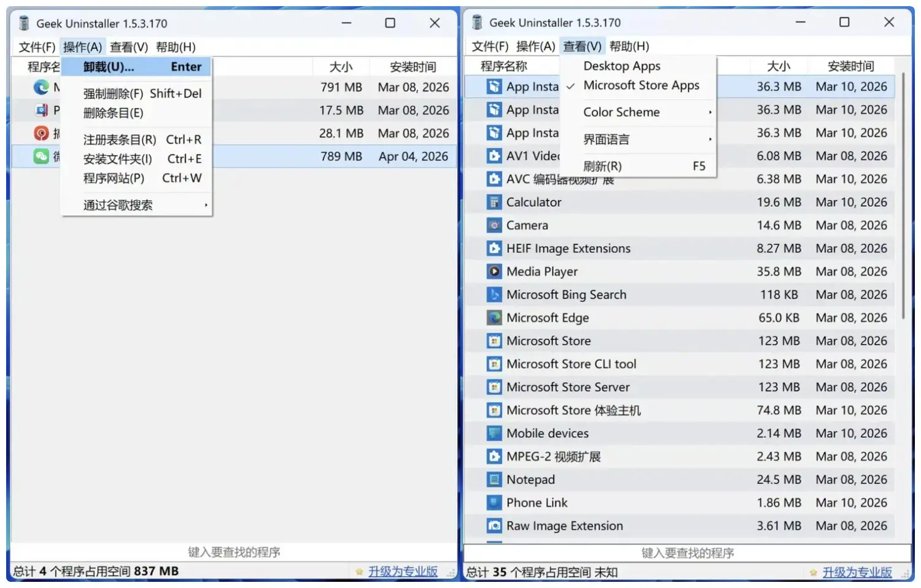Screen dimensions: 921x588
Task: Sort by the 大小 column in the right window
Action: tap(779, 66)
